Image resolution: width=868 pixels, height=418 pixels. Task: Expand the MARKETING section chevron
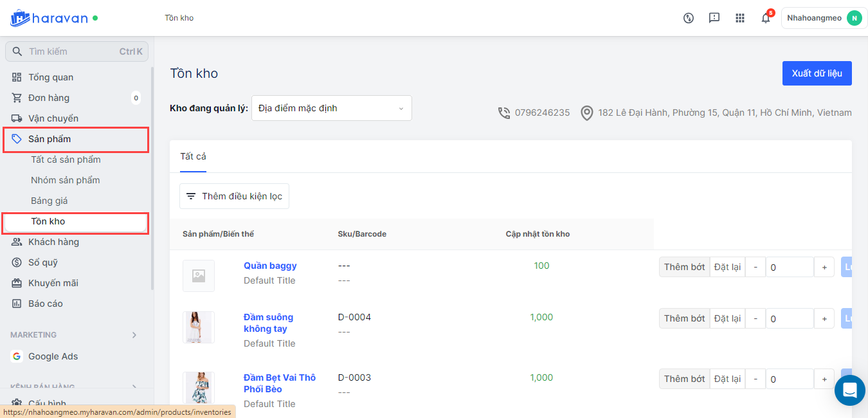pos(134,335)
